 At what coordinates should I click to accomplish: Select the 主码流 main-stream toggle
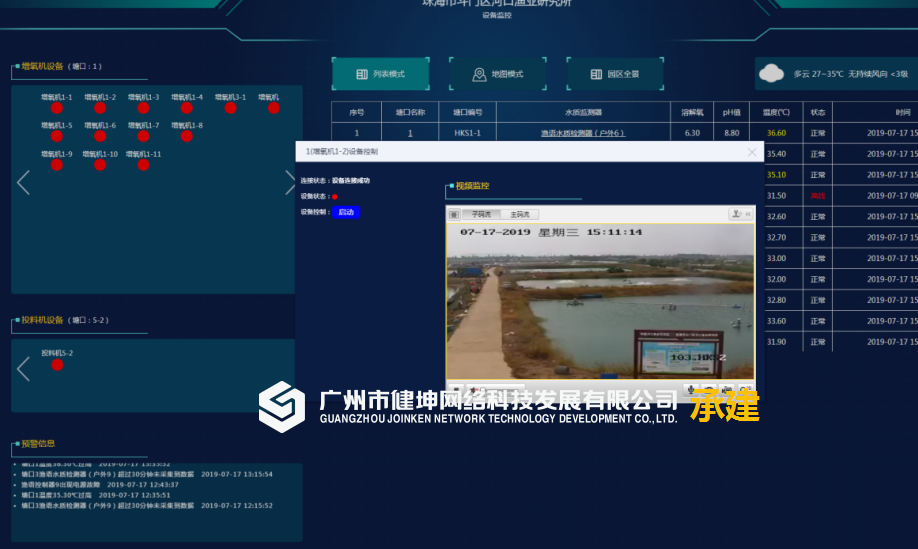click(520, 214)
